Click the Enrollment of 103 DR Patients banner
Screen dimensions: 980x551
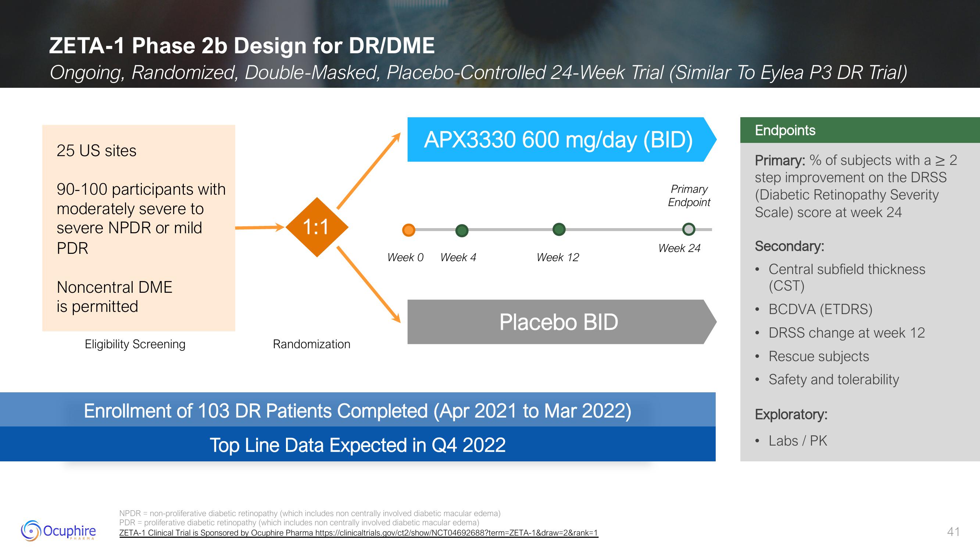coord(358,410)
